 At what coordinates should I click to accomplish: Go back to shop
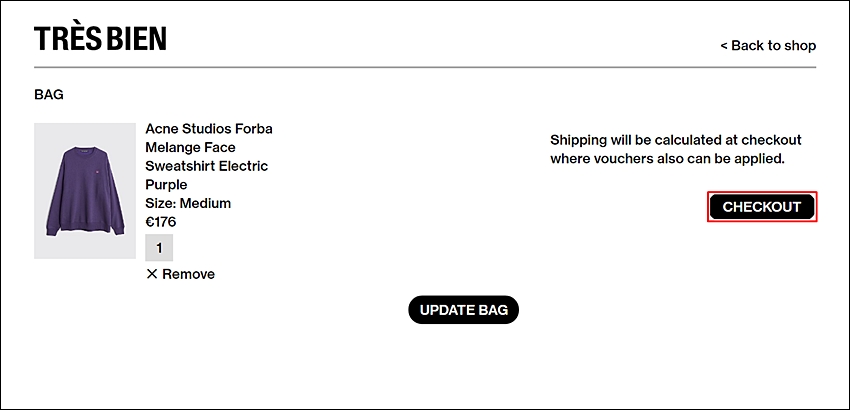pos(768,46)
